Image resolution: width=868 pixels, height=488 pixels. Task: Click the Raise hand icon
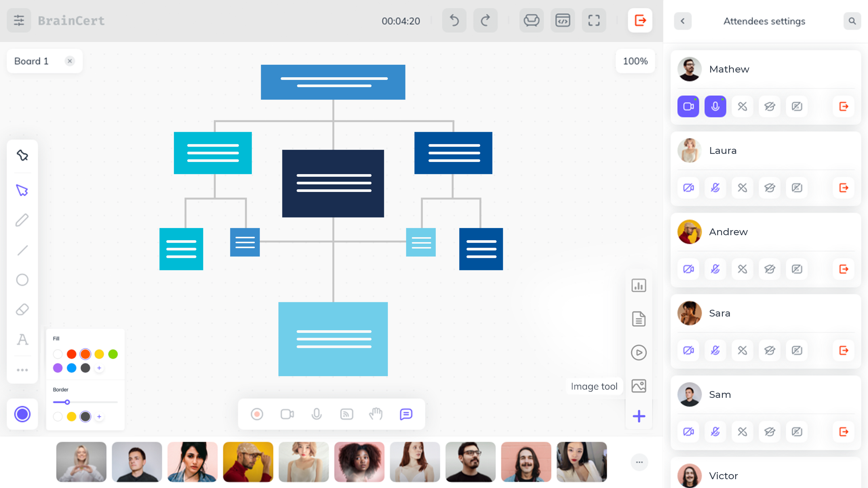click(x=376, y=414)
